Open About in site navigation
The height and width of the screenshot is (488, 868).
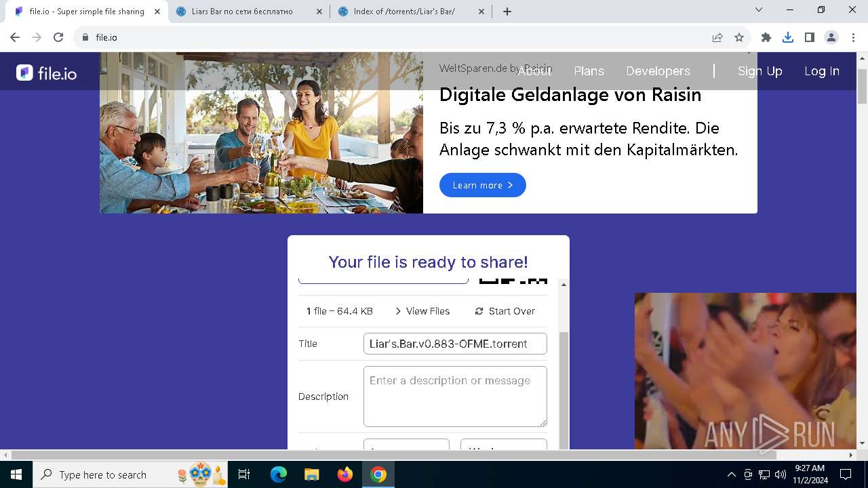(x=534, y=71)
